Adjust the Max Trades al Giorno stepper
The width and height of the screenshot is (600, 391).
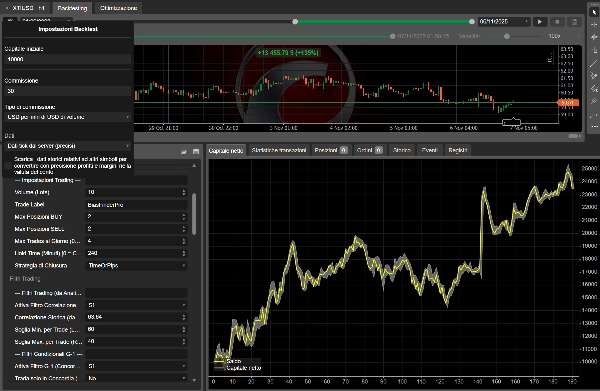tap(184, 241)
